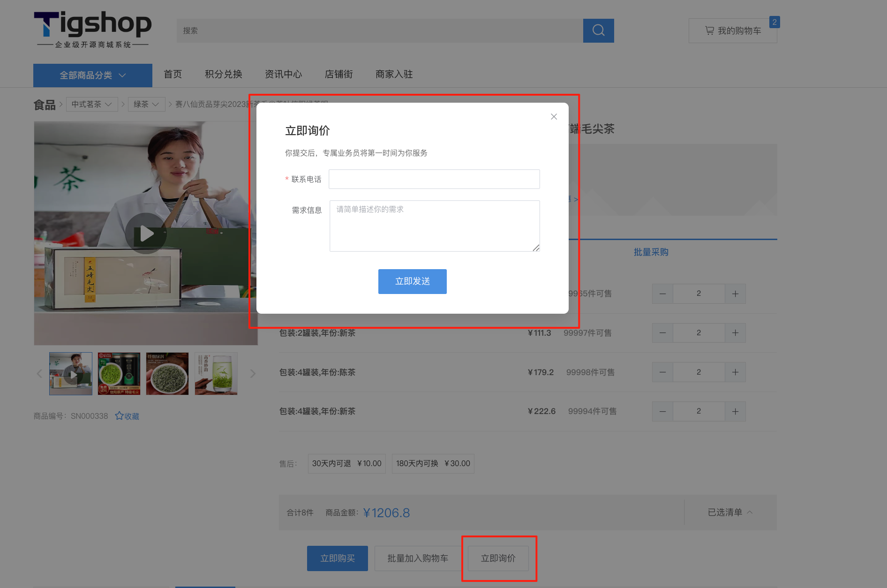
Task: Click the magnifier search icon button
Action: (x=598, y=30)
